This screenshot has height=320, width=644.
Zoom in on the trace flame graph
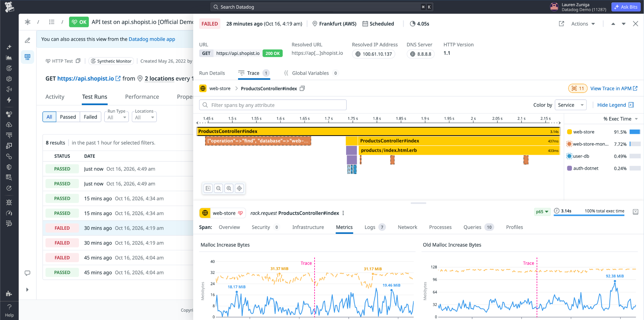point(229,188)
